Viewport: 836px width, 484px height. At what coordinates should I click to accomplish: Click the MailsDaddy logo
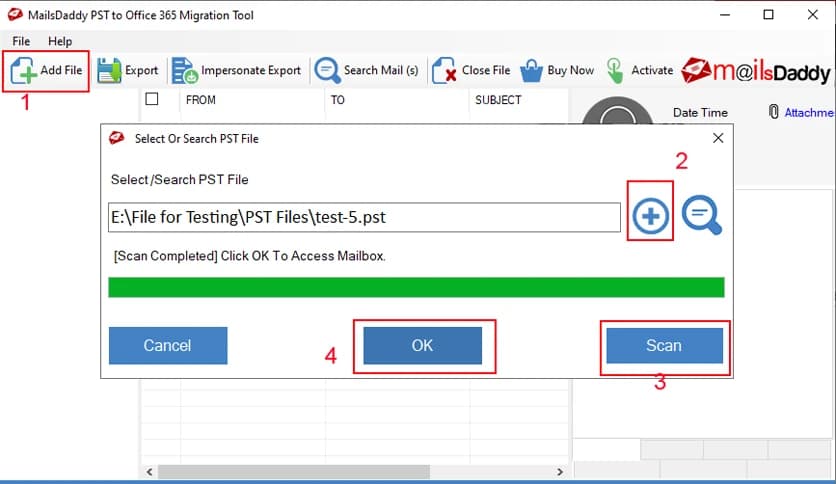click(756, 71)
